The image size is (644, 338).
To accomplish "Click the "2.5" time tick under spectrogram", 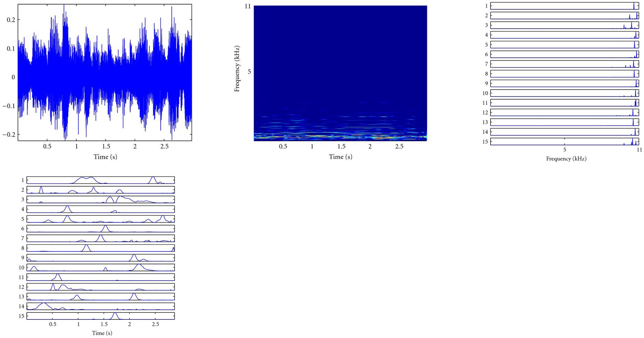I will (x=399, y=146).
